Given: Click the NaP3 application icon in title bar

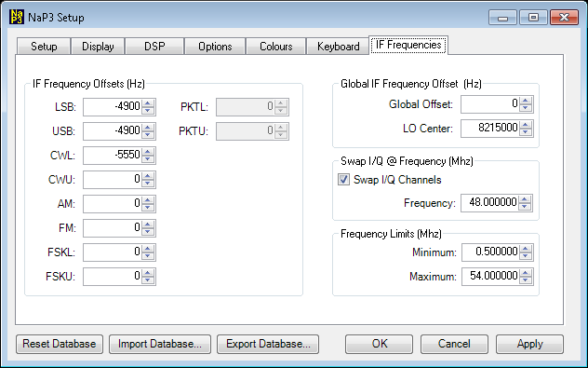Looking at the screenshot, I should coord(17,18).
